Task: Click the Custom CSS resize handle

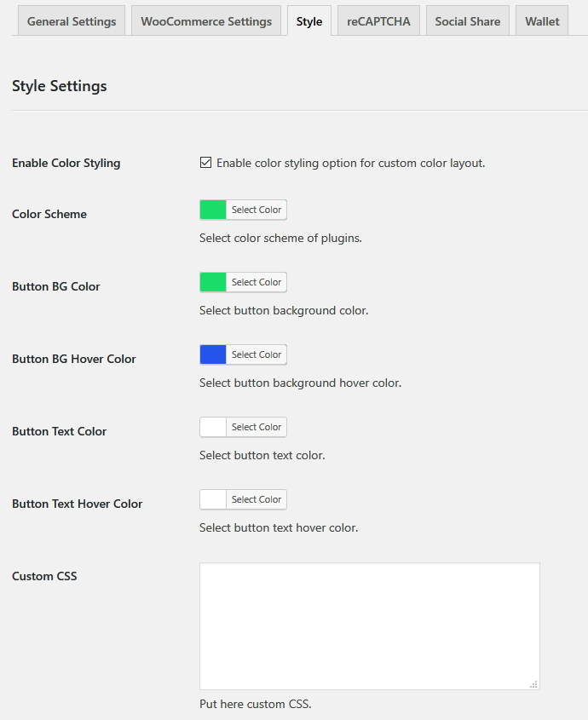Action: click(x=533, y=683)
